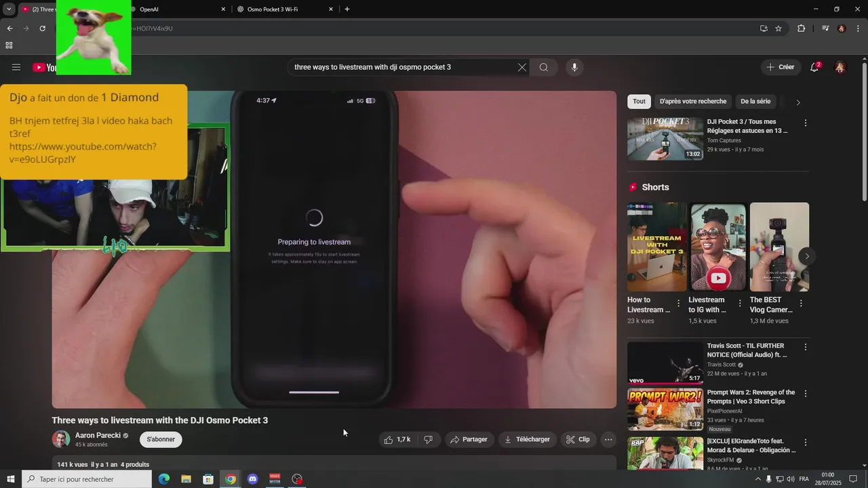Viewport: 868px width, 488px height.
Task: Click the Créer button
Action: (x=780, y=67)
